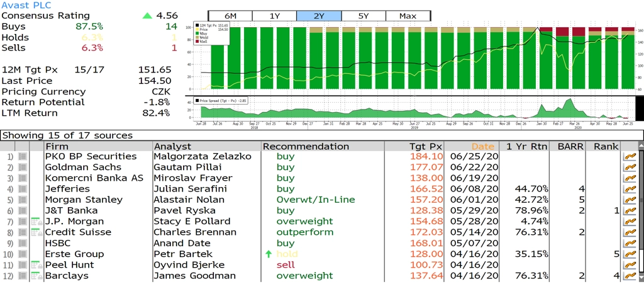Sort table by Firm column header
The height and width of the screenshot is (284, 644).
click(x=98, y=146)
